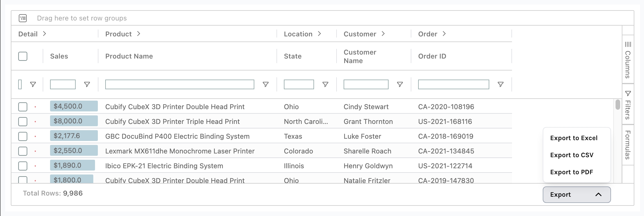
Task: Select Export to PDF option
Action: coord(571,172)
